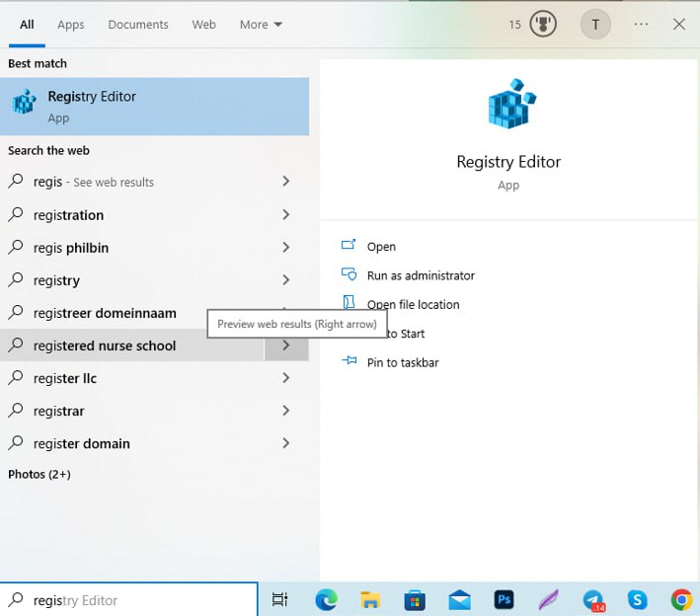This screenshot has width=700, height=616.
Task: Close the search panel with the X
Action: 679,24
